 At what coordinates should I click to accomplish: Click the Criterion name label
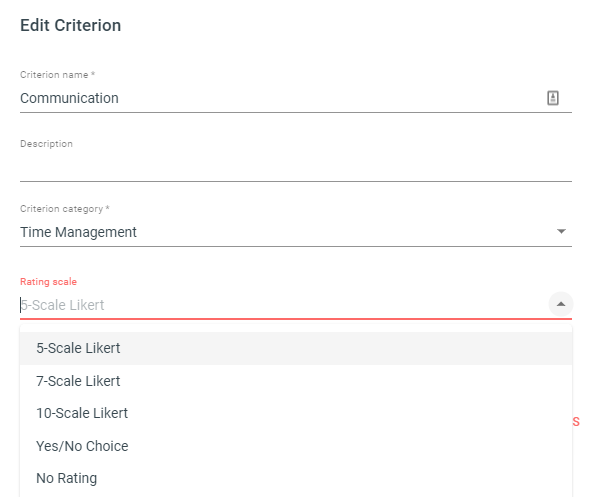pos(57,75)
